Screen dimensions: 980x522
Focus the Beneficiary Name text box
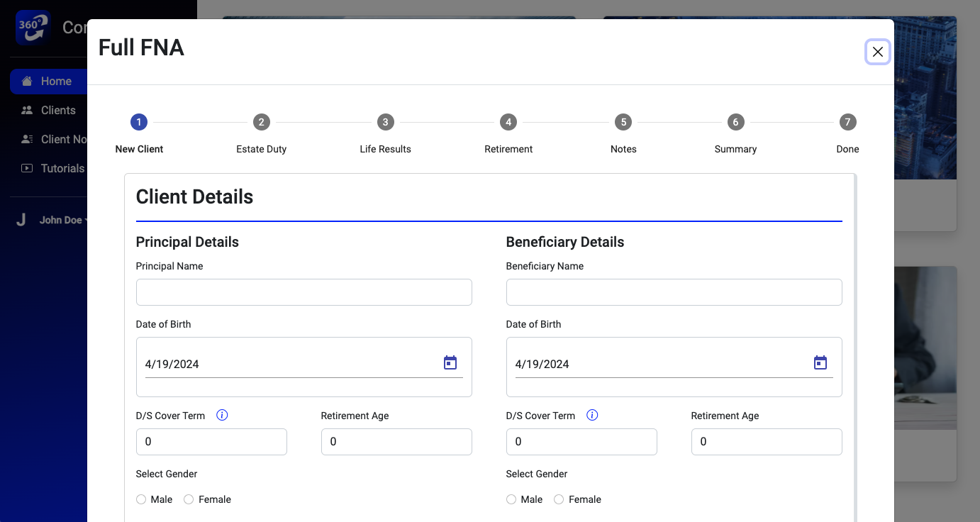[674, 292]
